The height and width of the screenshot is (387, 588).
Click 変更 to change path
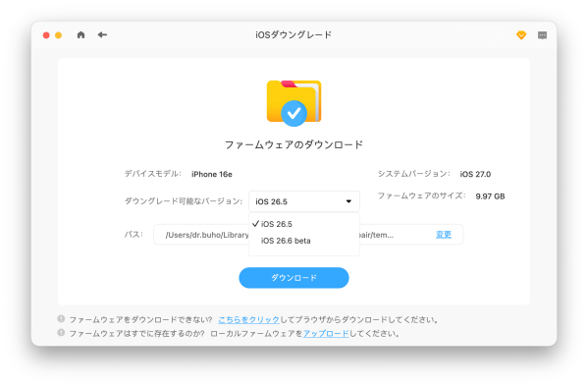pos(444,235)
